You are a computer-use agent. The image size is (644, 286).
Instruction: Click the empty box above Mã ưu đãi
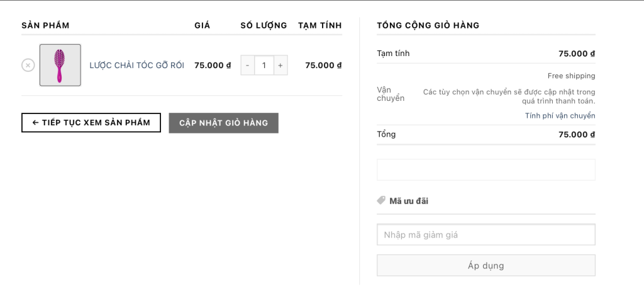click(x=486, y=169)
